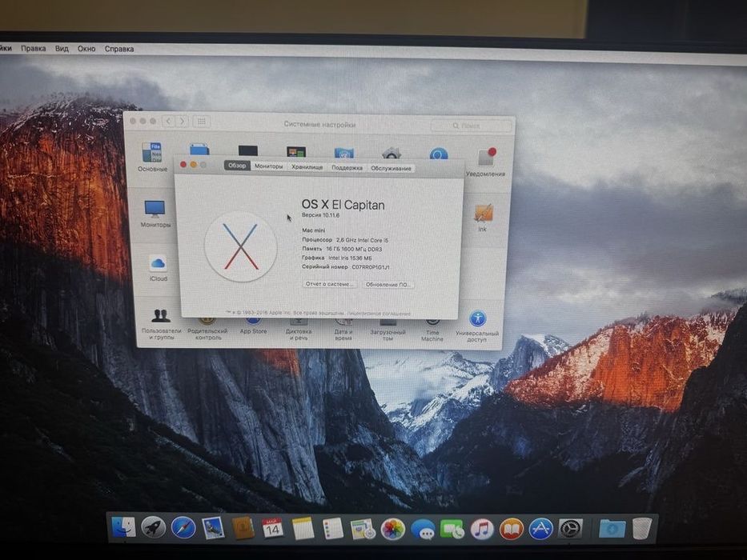Image resolution: width=747 pixels, height=560 pixels.
Task: Click Отчет о системе button
Action: pyautogui.click(x=329, y=284)
